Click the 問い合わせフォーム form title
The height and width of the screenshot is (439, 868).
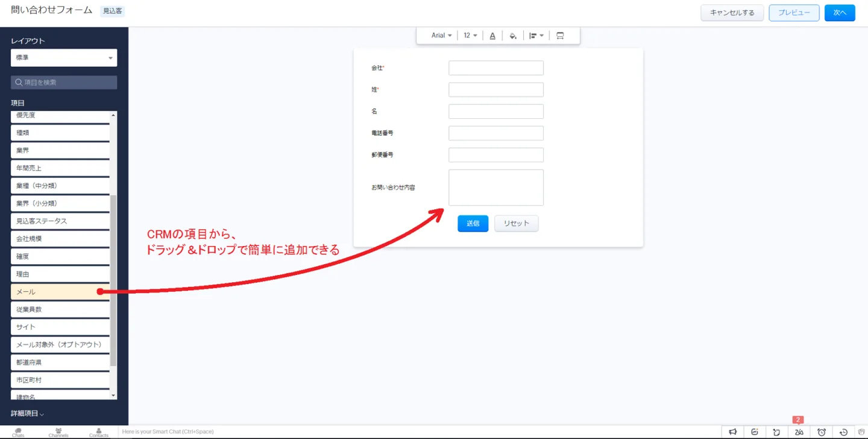coord(52,10)
